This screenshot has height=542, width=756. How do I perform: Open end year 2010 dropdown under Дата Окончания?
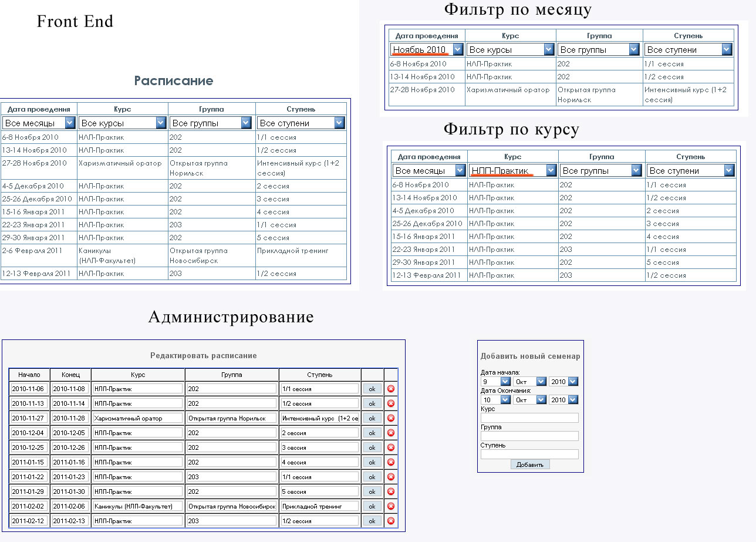563,400
